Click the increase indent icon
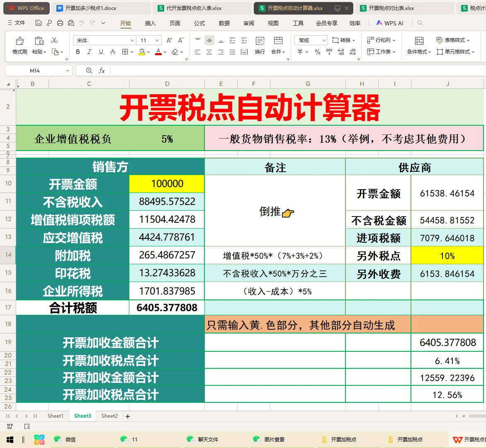Viewport: 486px width, 448px height. pyautogui.click(x=244, y=40)
